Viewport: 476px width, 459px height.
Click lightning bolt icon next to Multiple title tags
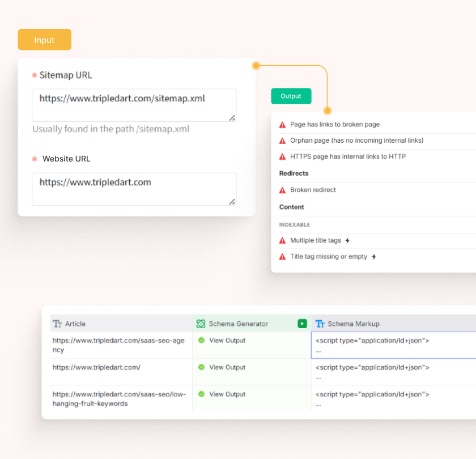tap(347, 241)
